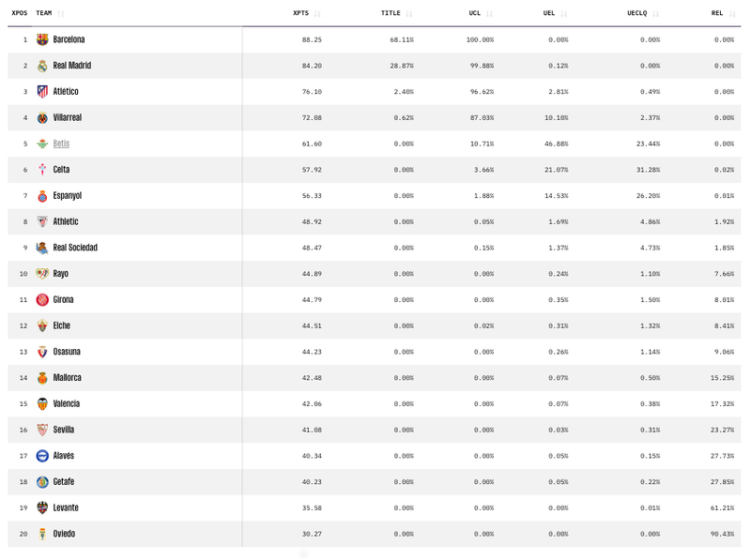Open the Real Sociedad team link
This screenshot has width=751, height=560.
(75, 248)
